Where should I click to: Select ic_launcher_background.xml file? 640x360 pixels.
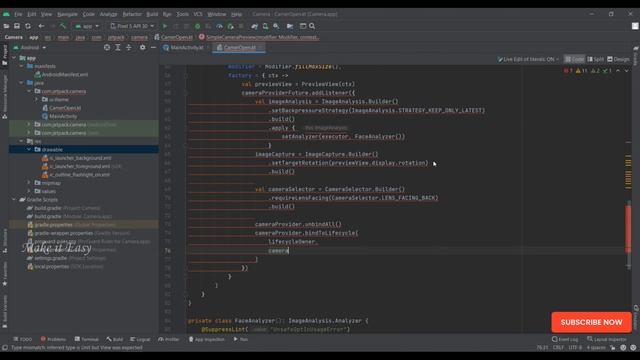click(x=76, y=158)
